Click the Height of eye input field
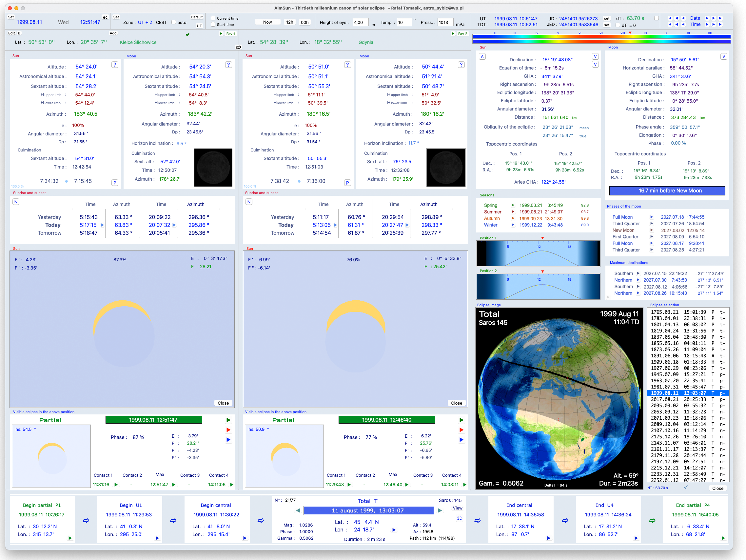Screen dimensions: 746x560 click(361, 23)
